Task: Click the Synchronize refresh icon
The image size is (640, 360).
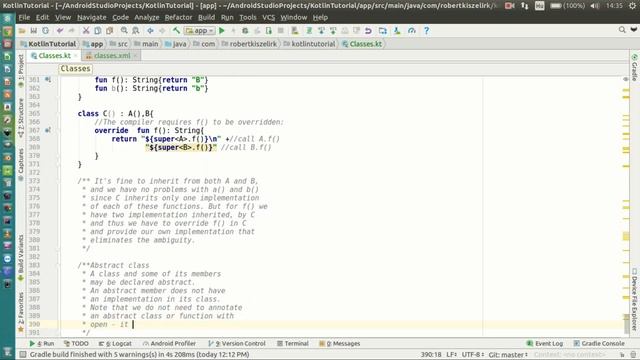Action: pyautogui.click(x=45, y=31)
